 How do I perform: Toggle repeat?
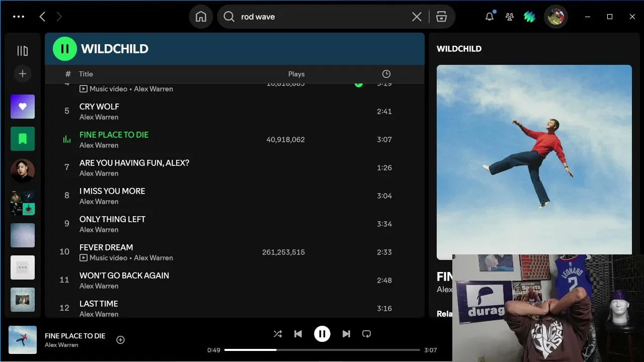coord(366,334)
